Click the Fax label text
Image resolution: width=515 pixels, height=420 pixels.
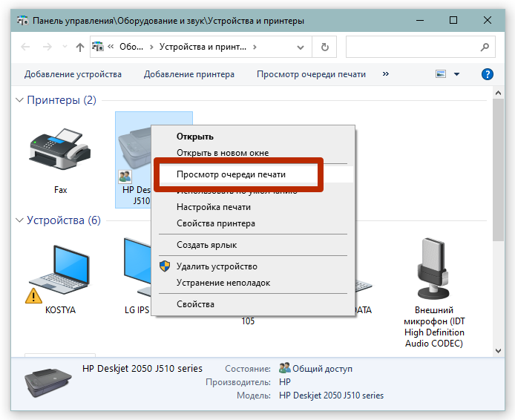(x=60, y=190)
